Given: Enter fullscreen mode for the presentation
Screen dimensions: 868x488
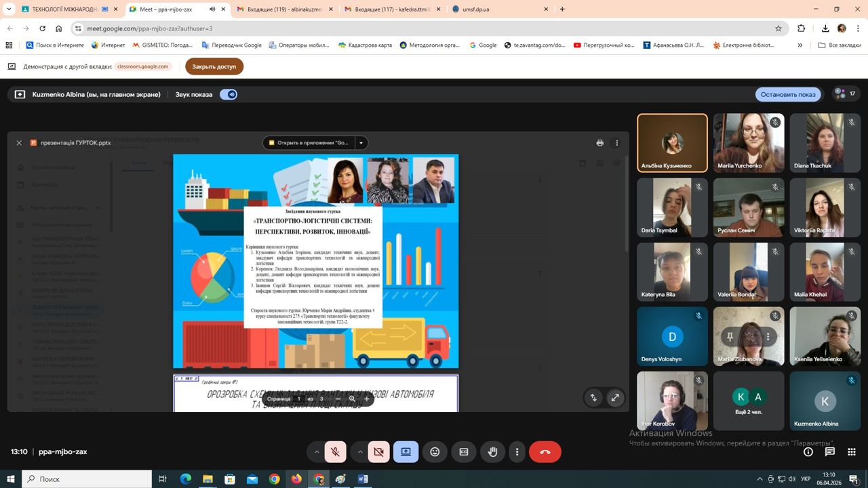Looking at the screenshot, I should [x=615, y=398].
